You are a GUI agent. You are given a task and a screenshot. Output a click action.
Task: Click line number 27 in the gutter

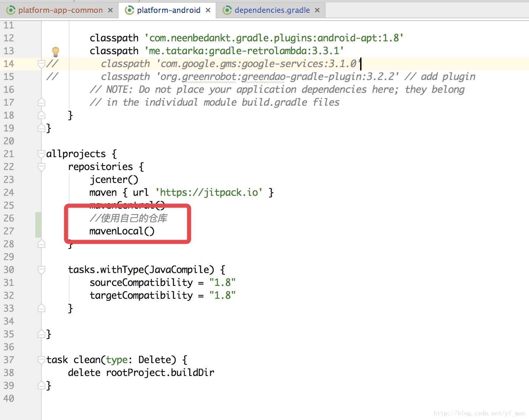(9, 231)
